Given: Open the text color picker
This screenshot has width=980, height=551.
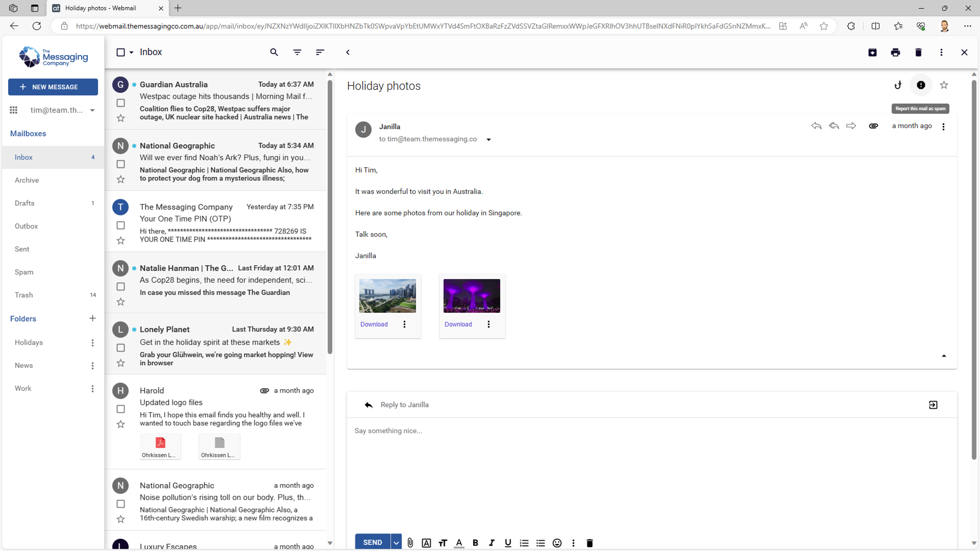Looking at the screenshot, I should click(459, 543).
